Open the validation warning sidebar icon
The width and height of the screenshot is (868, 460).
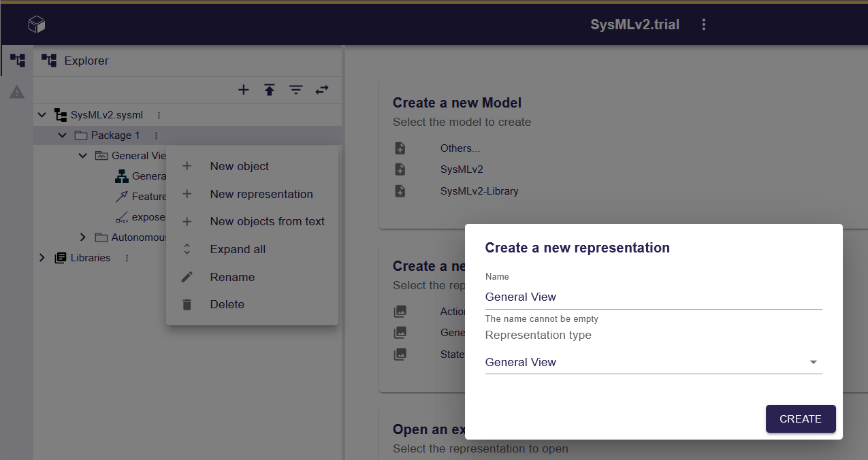[x=17, y=92]
